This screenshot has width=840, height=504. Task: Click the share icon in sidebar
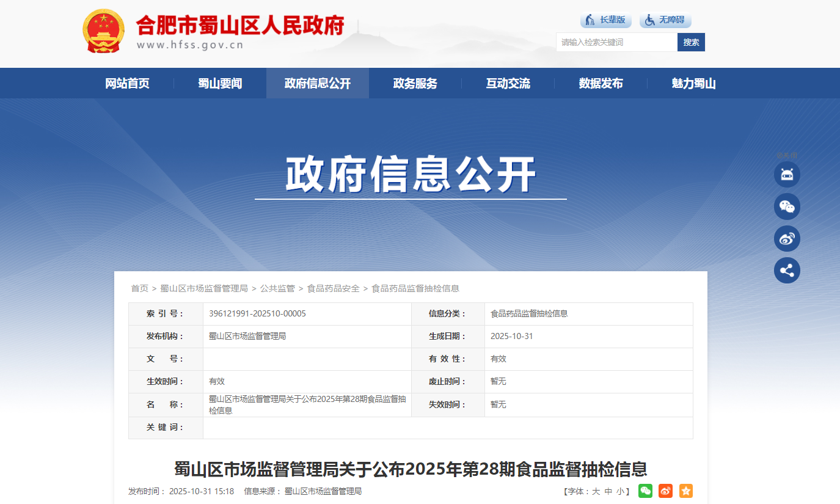pyautogui.click(x=787, y=270)
